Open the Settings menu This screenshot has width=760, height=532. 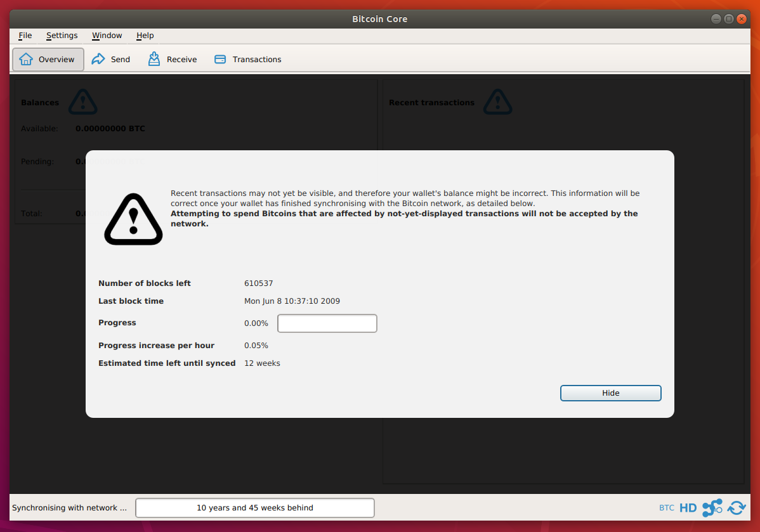click(62, 36)
